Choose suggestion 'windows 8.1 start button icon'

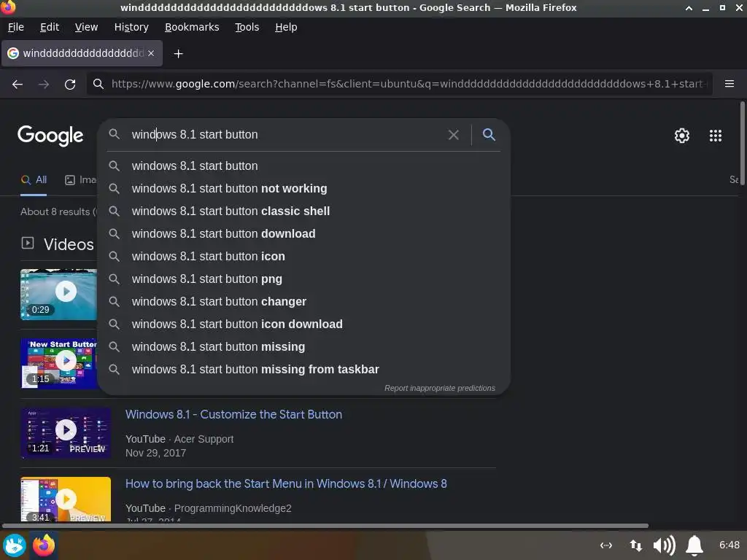coord(303,256)
